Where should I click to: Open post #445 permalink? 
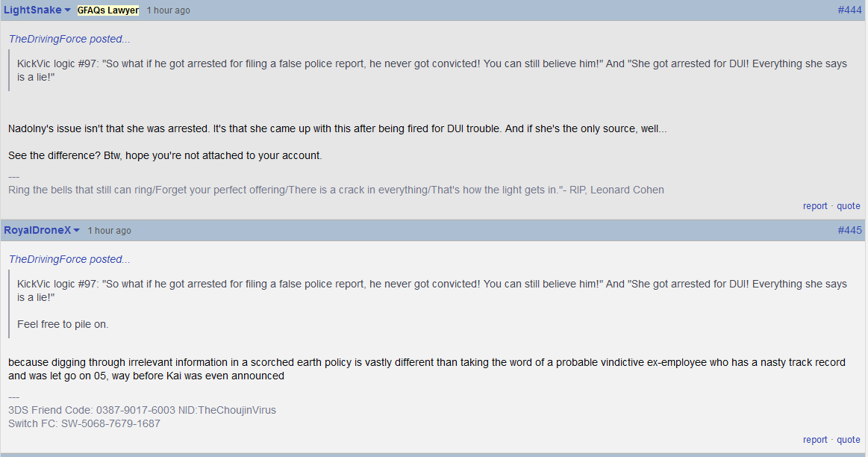click(849, 230)
